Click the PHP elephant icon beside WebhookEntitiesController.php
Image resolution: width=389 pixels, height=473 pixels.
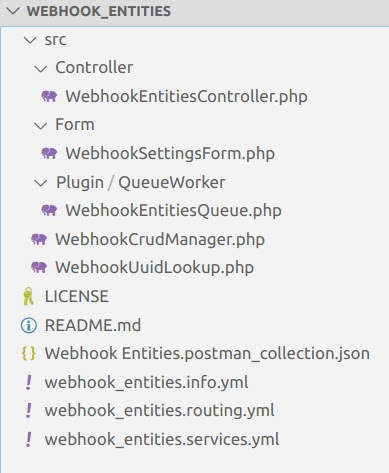pyautogui.click(x=49, y=96)
